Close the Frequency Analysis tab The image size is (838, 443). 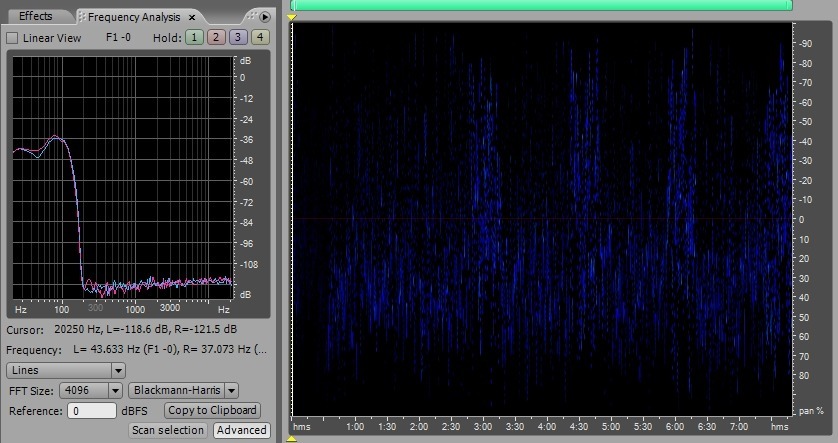coord(192,18)
